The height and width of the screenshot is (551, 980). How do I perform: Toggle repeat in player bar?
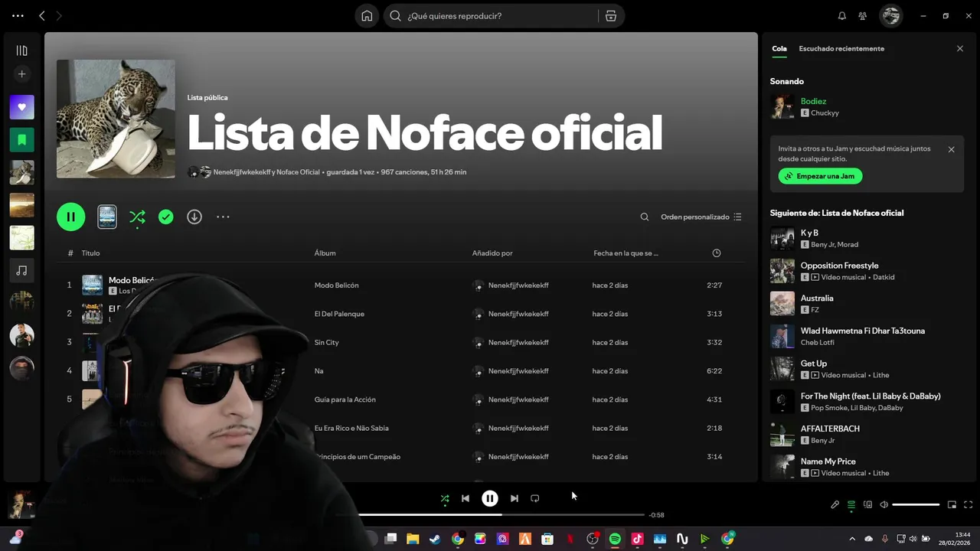[535, 498]
